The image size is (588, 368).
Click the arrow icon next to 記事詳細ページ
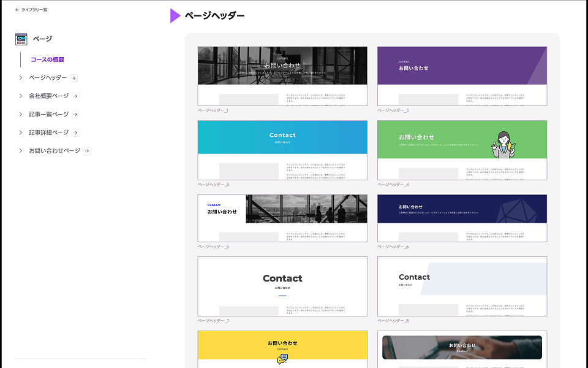75,133
